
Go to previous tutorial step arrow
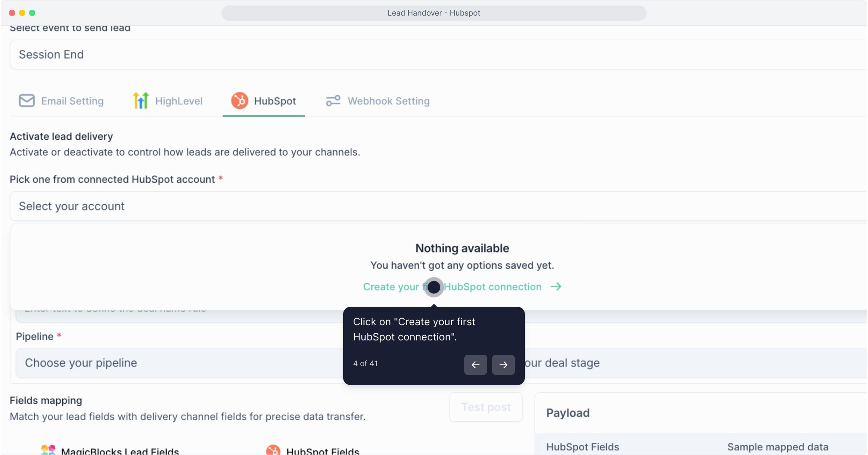tap(475, 364)
